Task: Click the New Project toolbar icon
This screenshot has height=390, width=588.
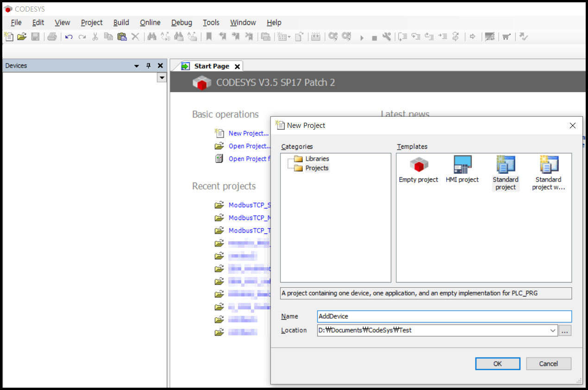Action: [9, 37]
